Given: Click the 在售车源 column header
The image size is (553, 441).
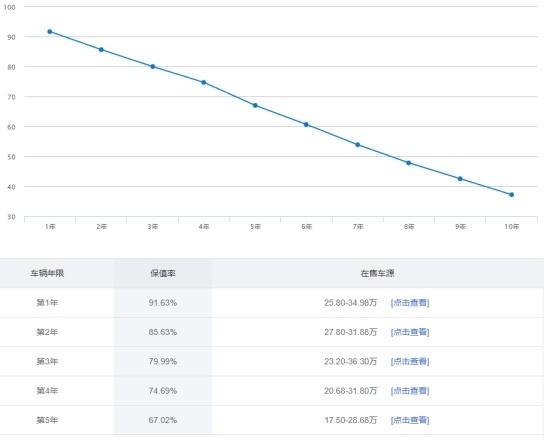Looking at the screenshot, I should tap(377, 273).
